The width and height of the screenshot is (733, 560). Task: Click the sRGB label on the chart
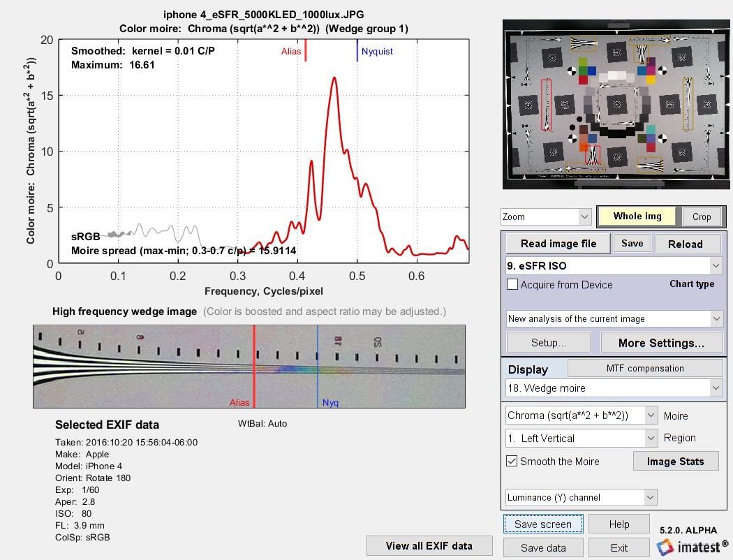[86, 237]
